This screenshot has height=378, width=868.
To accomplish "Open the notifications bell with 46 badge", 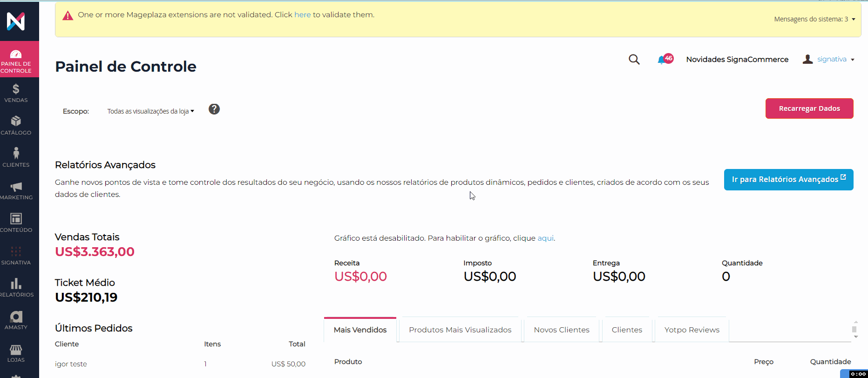I will (x=662, y=60).
